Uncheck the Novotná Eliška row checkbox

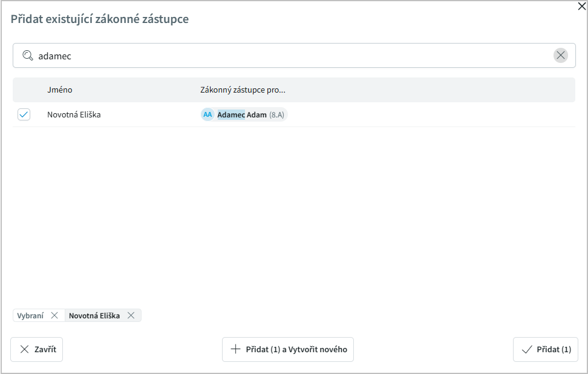point(24,114)
